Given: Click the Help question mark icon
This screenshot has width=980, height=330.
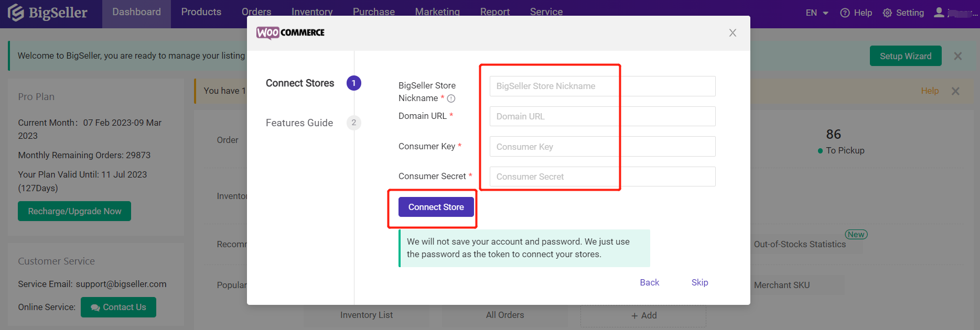Looking at the screenshot, I should (x=845, y=13).
